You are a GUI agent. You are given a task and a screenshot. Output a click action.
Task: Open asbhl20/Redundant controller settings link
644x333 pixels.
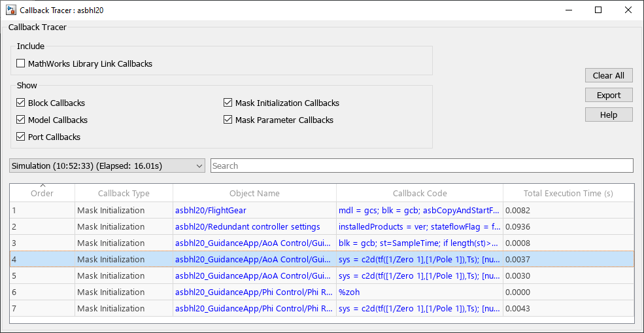tap(247, 227)
